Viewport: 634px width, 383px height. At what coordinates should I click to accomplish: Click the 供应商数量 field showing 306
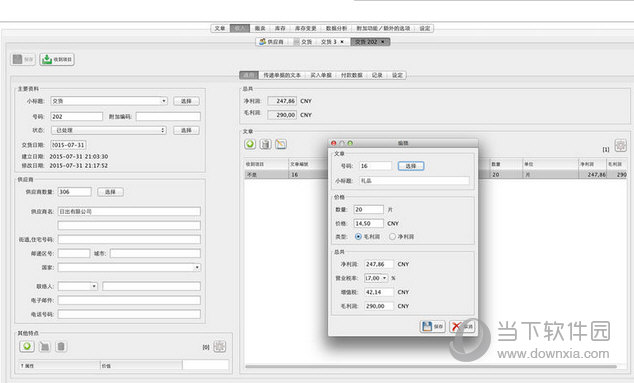point(74,192)
